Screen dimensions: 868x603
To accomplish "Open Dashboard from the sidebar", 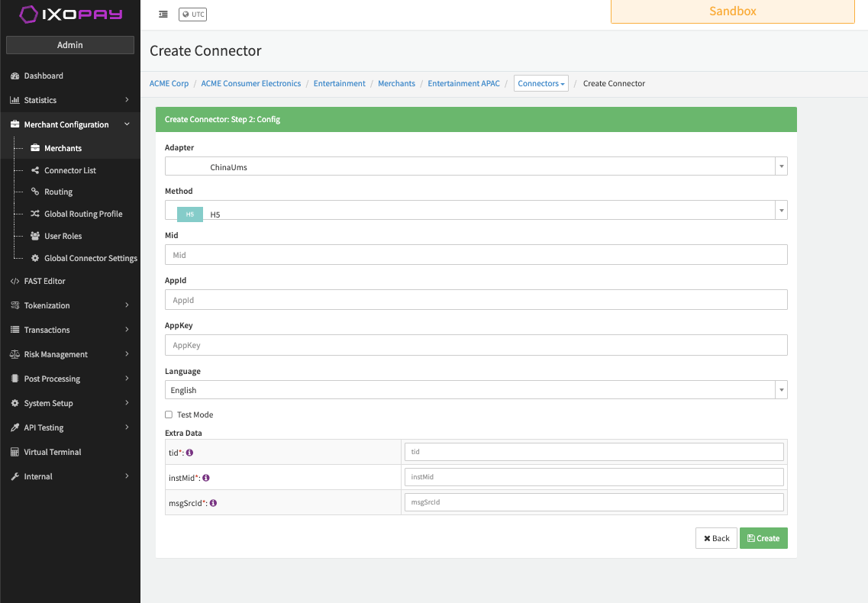I will (x=44, y=76).
